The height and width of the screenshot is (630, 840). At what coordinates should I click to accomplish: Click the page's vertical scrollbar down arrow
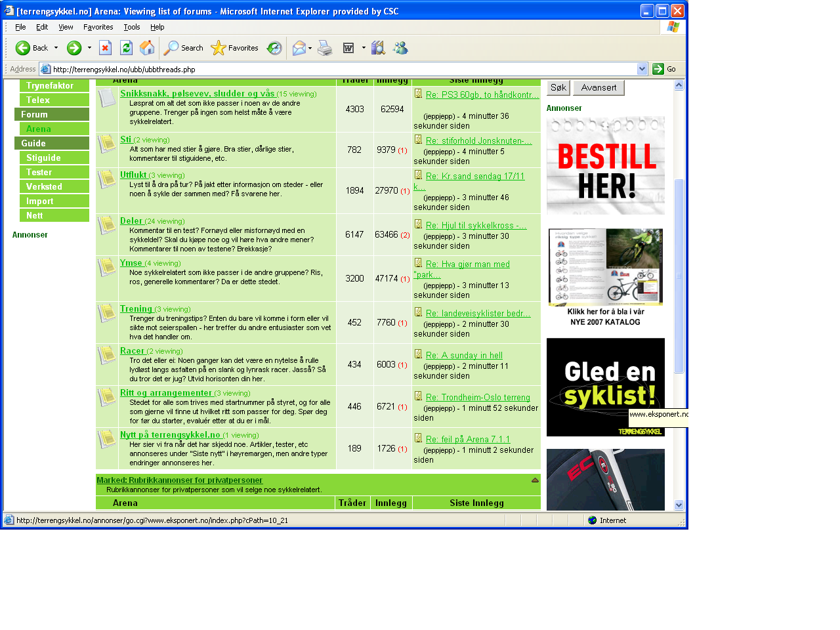(x=679, y=505)
